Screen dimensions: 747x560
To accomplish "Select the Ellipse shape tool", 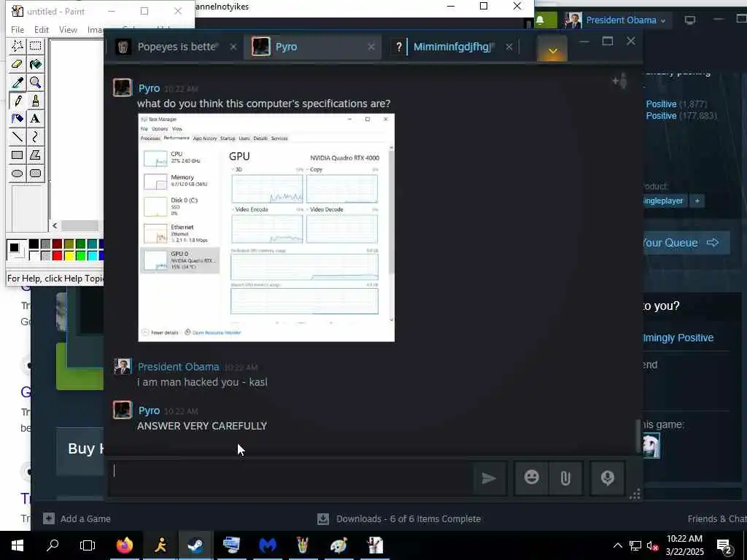I will (18, 174).
